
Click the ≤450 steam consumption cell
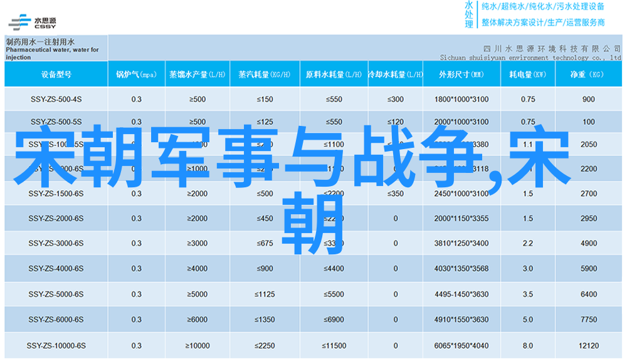265,219
